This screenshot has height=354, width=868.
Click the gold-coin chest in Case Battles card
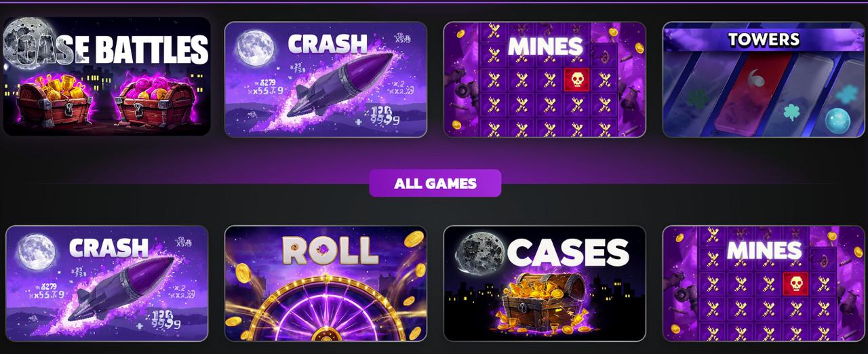54,102
